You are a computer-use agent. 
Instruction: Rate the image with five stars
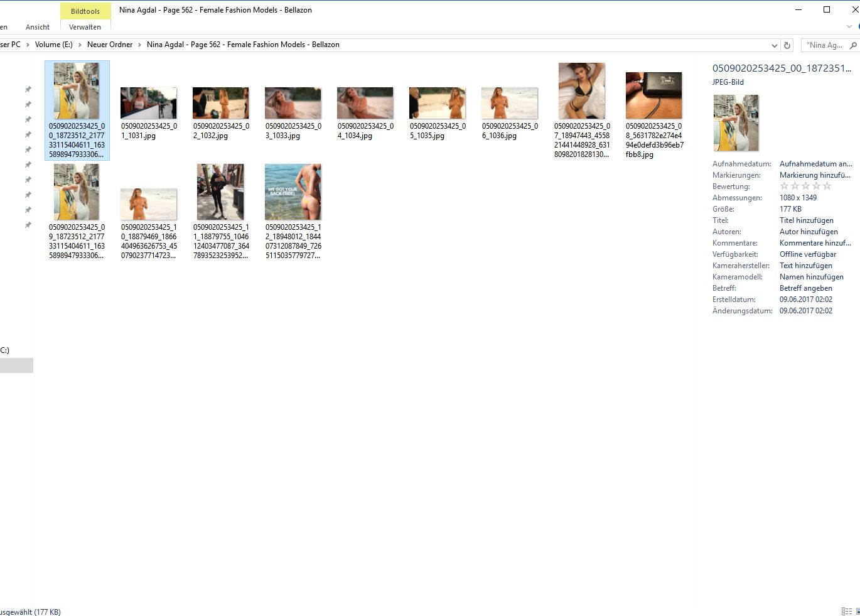827,186
